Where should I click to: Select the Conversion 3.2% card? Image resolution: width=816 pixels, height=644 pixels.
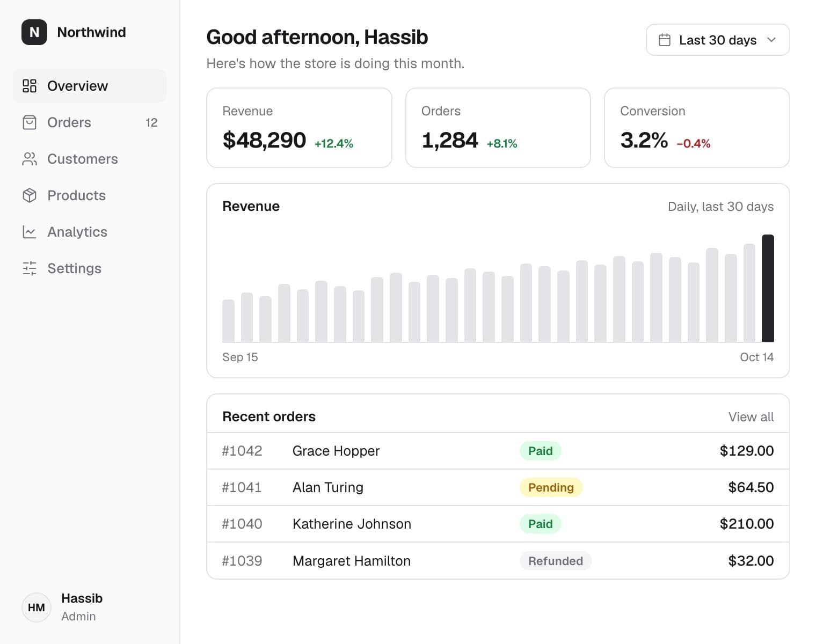(697, 128)
